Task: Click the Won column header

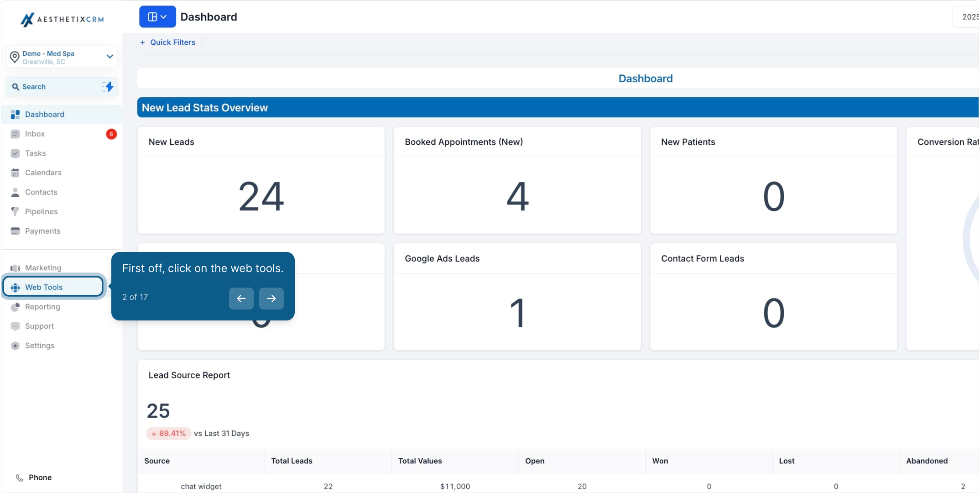Action: click(660, 461)
